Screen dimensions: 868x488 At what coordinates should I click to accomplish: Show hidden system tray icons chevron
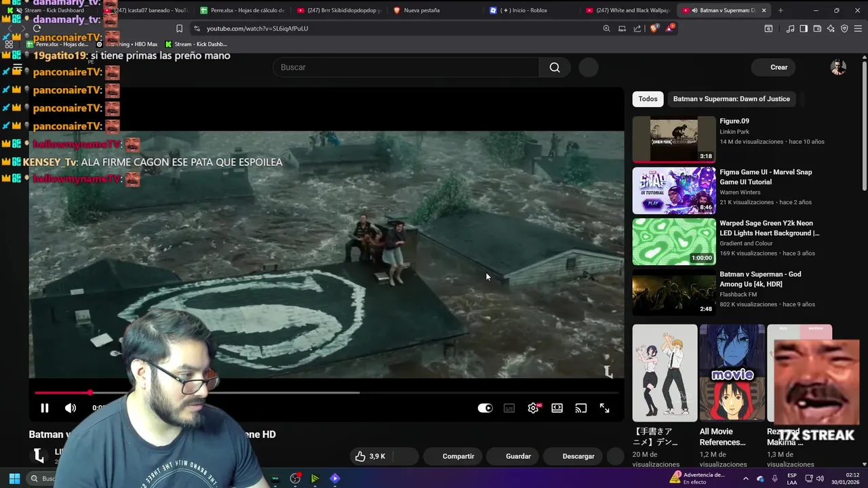pyautogui.click(x=746, y=479)
